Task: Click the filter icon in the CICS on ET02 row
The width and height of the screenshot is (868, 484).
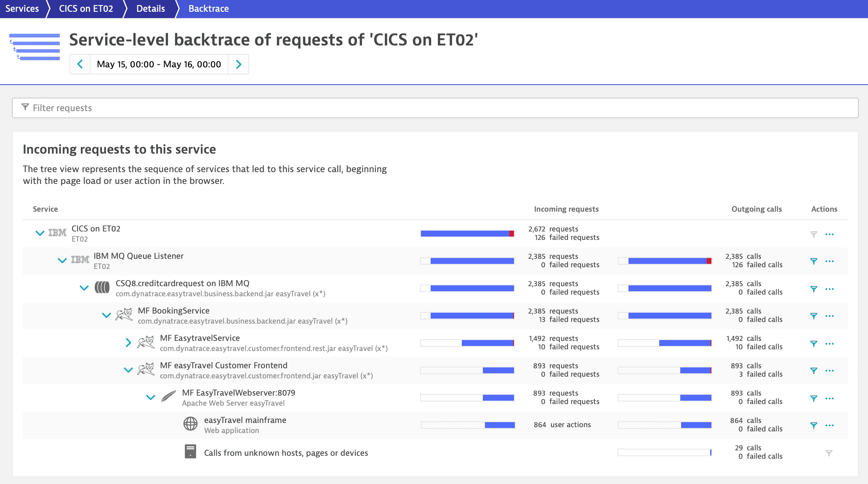Action: [814, 234]
